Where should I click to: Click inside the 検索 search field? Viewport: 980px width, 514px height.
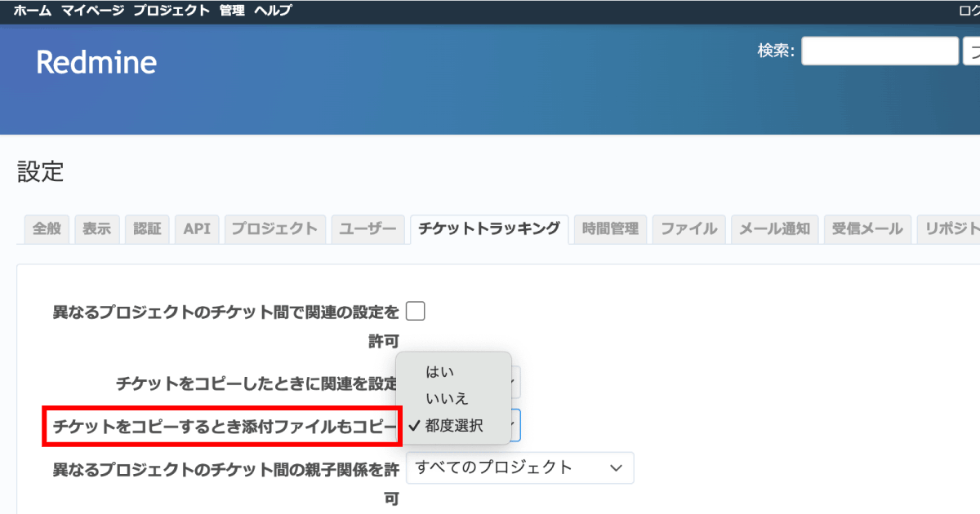879,51
